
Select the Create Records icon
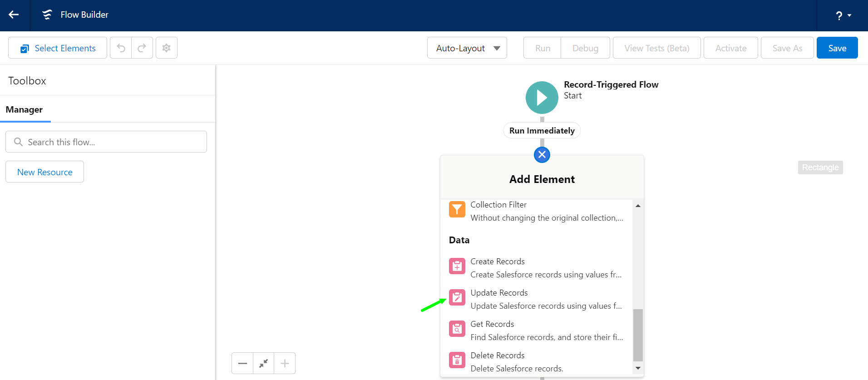coord(457,266)
